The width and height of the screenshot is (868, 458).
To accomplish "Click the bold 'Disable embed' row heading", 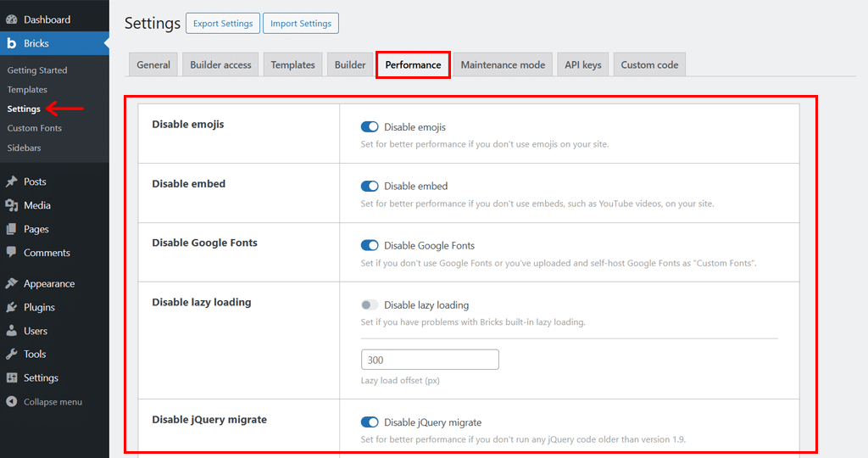I will 189,184.
